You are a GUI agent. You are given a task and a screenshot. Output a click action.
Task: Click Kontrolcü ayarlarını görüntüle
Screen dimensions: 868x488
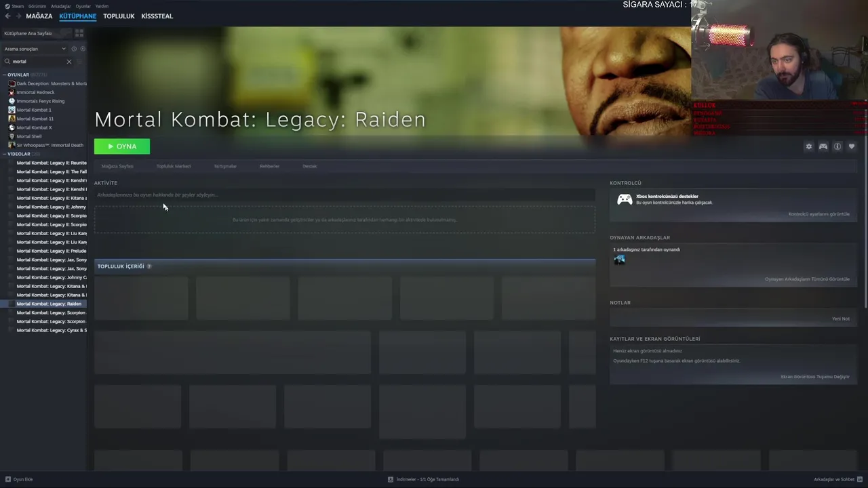coord(818,214)
